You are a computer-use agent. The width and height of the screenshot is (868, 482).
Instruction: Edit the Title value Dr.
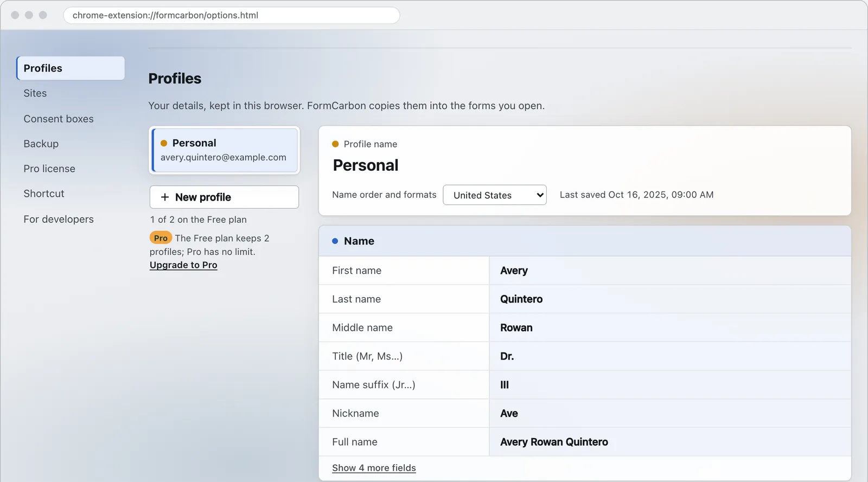click(x=670, y=356)
